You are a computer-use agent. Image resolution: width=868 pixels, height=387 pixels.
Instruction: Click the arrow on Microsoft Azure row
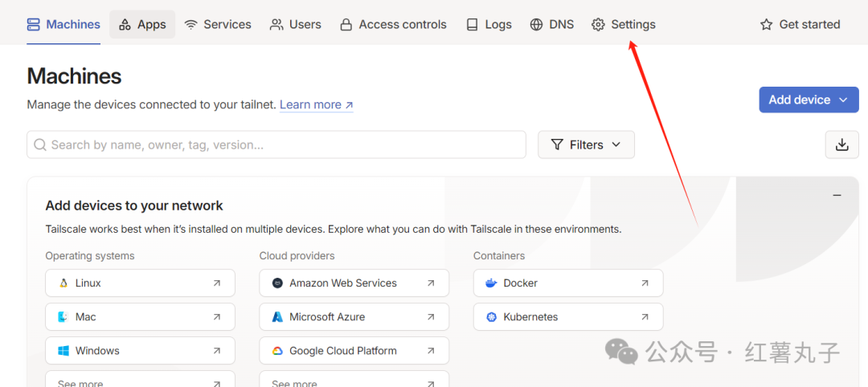[x=431, y=317]
